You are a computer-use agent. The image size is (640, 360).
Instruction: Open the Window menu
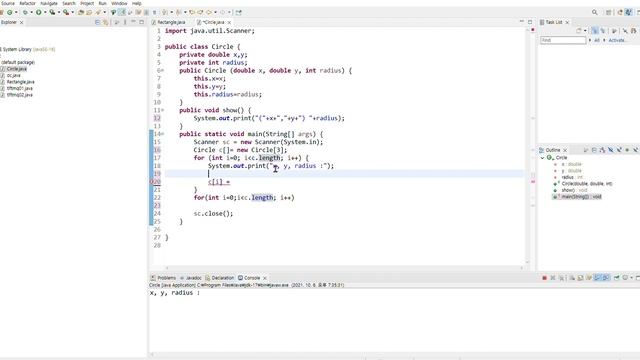pyautogui.click(x=119, y=3)
